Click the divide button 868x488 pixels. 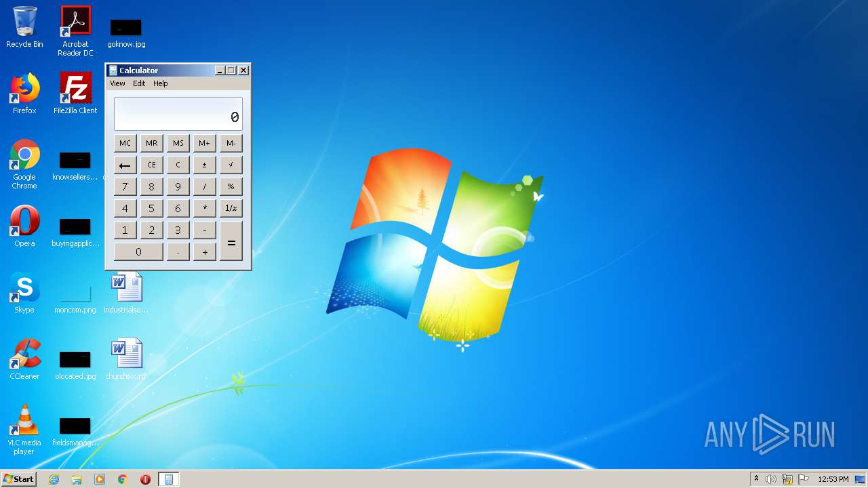pyautogui.click(x=204, y=186)
